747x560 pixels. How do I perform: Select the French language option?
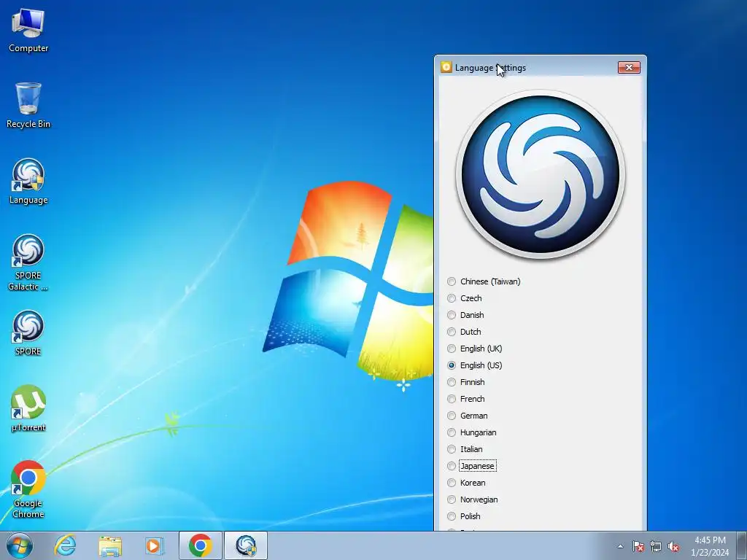[466, 399]
